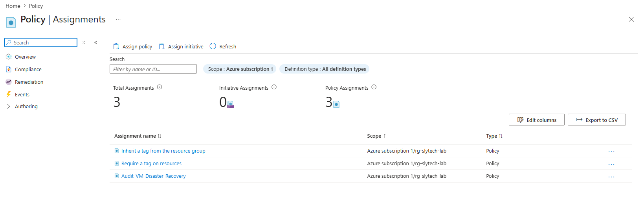
Task: Click the Filter by name or ID field
Action: (153, 69)
